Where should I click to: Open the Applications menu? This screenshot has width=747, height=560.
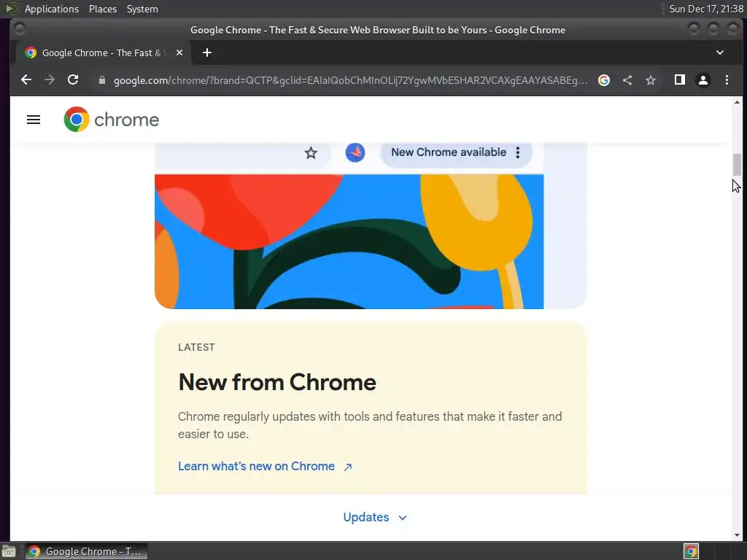pyautogui.click(x=52, y=9)
